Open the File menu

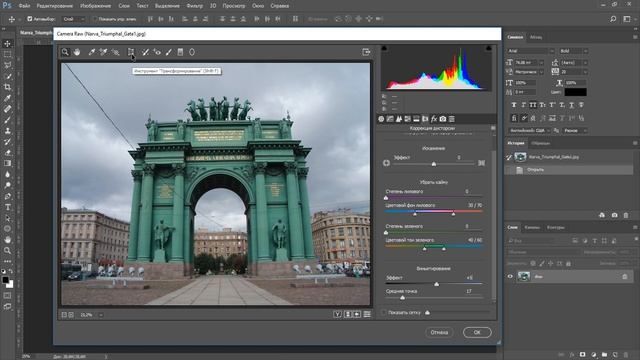pyautogui.click(x=24, y=6)
